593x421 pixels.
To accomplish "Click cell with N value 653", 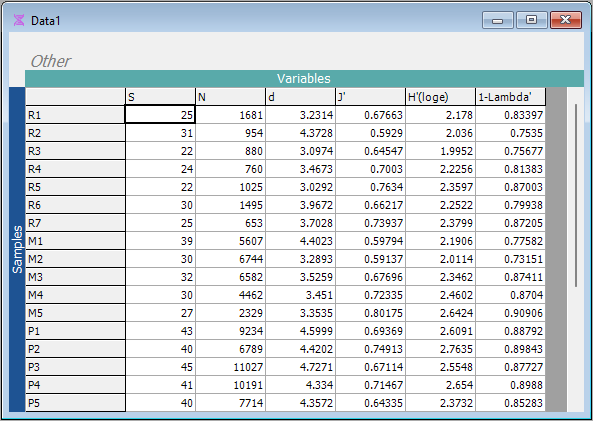I will pos(230,223).
